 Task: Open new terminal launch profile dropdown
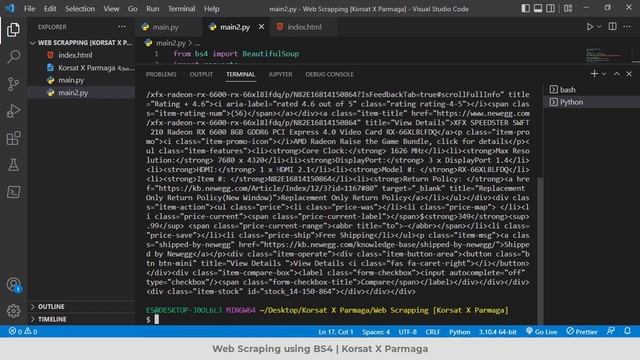(604, 74)
